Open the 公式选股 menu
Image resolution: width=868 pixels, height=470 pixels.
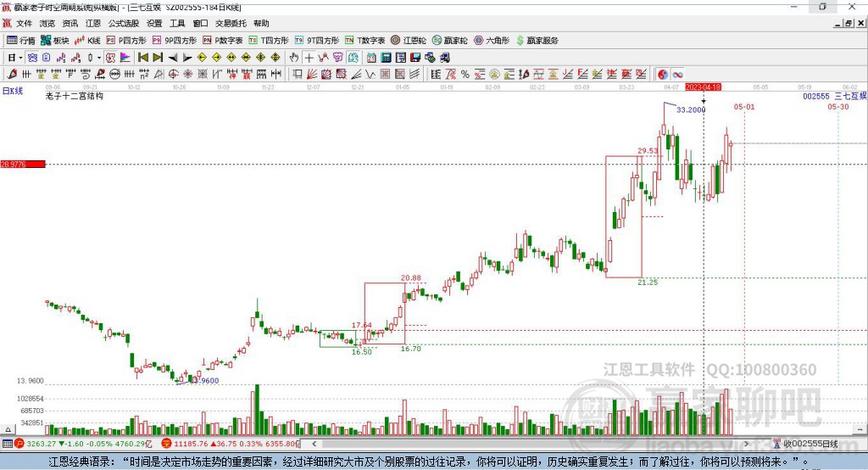pos(124,23)
